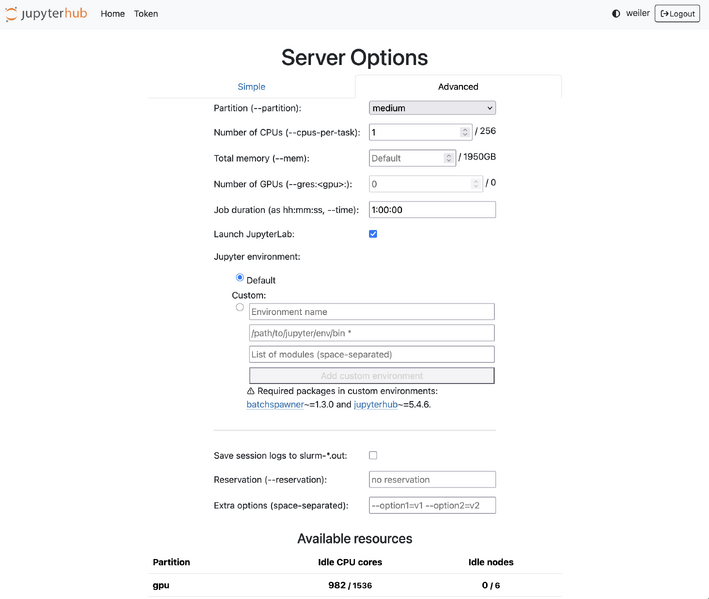Click the Total memory stepper arrows

(449, 158)
